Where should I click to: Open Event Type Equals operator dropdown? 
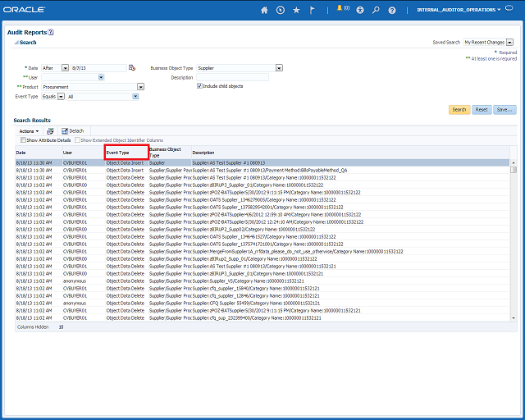61,97
